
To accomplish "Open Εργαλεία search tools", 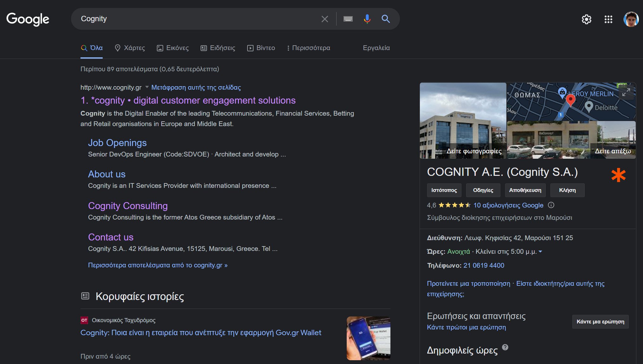I will 376,48.
